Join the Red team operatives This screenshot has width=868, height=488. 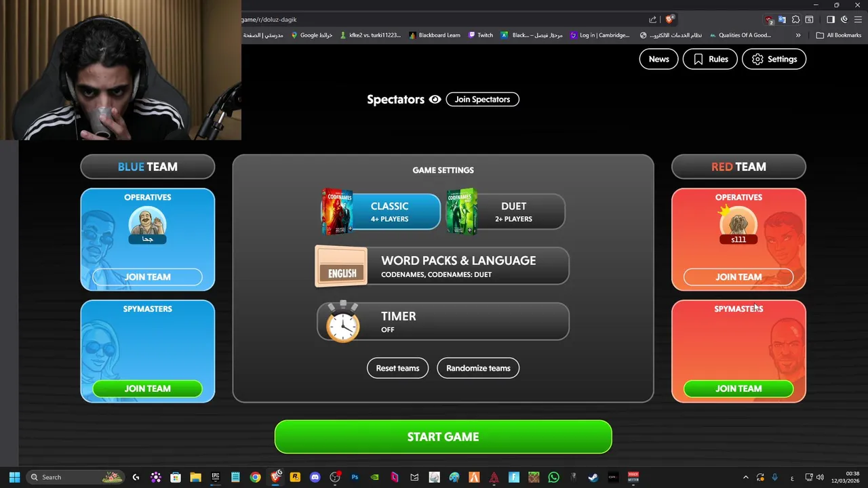[x=738, y=277]
